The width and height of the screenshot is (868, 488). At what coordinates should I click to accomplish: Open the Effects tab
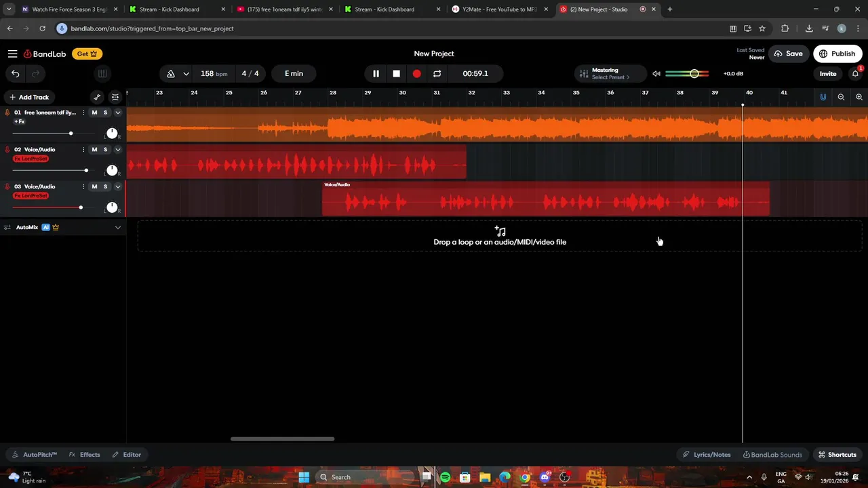(85, 455)
